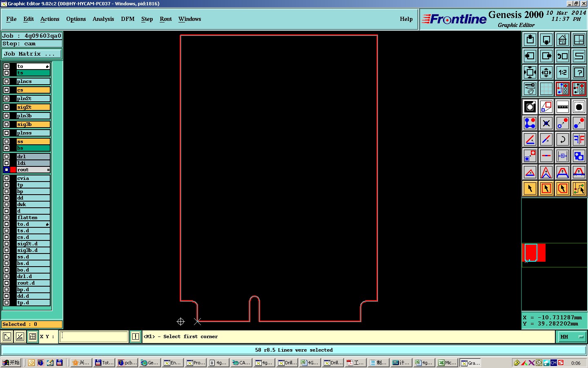Click the Windows Start button in taskbar

11,363
